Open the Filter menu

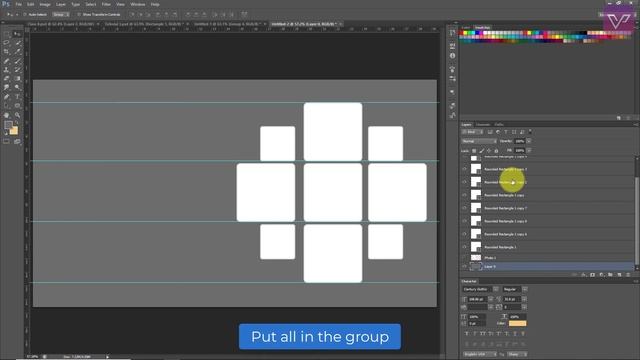click(x=106, y=4)
